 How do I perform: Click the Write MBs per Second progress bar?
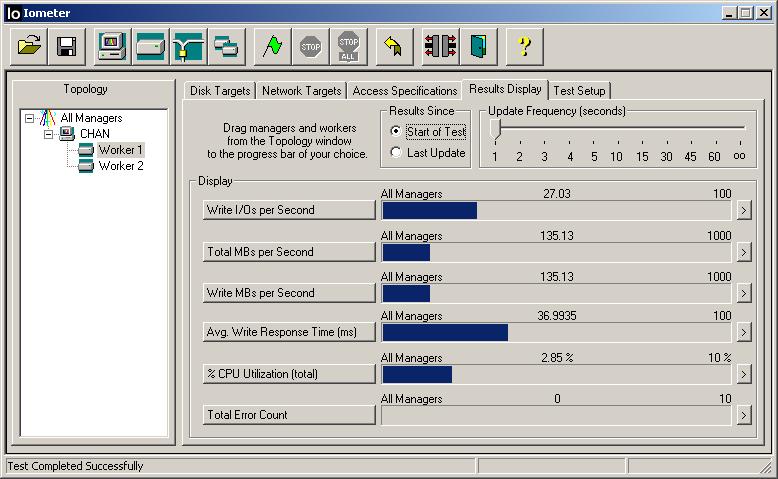pyautogui.click(x=556, y=293)
